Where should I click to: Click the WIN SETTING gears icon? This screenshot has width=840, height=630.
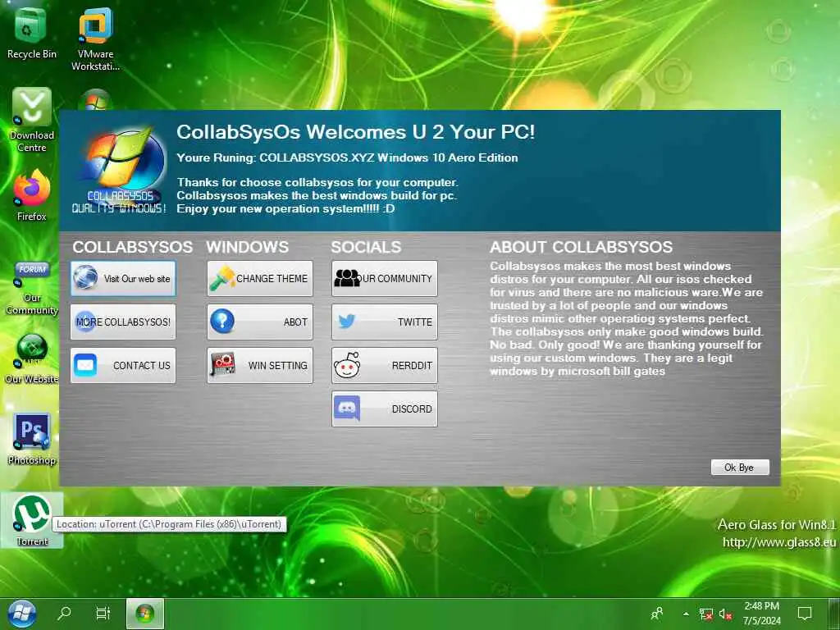(223, 364)
